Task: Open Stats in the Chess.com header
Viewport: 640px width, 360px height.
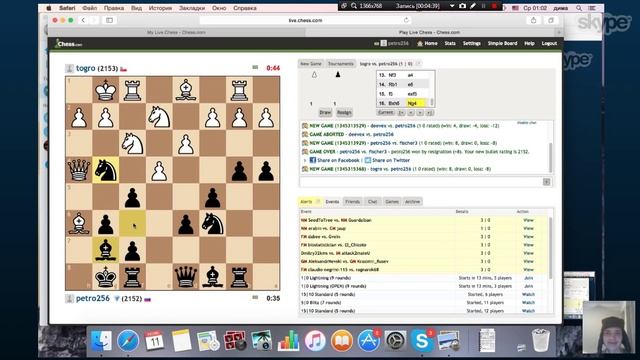Action: coord(450,43)
